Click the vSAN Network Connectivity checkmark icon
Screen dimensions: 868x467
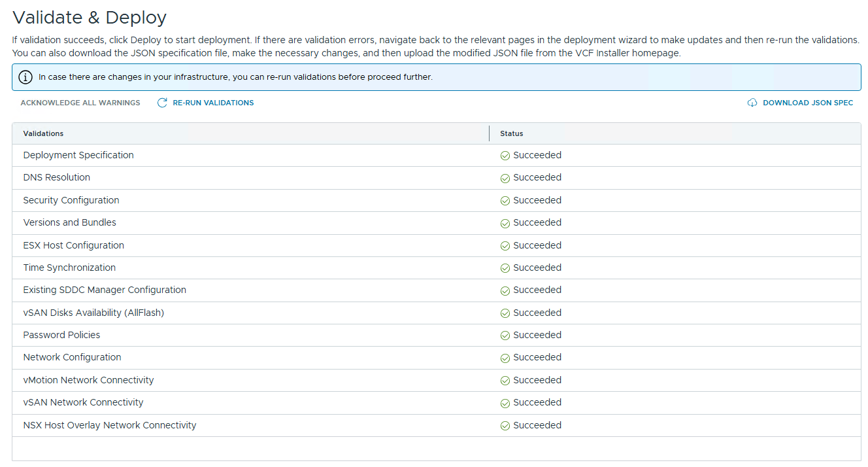[505, 403]
